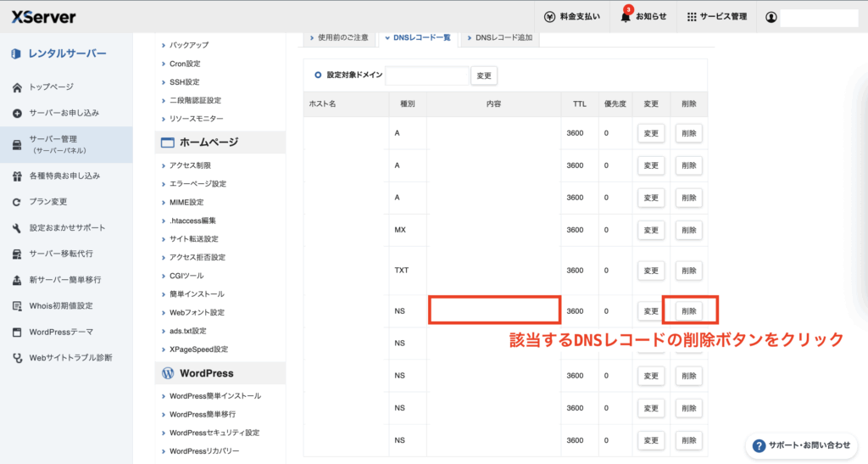Click 削除 button in TXT row
This screenshot has height=464, width=868.
point(688,271)
